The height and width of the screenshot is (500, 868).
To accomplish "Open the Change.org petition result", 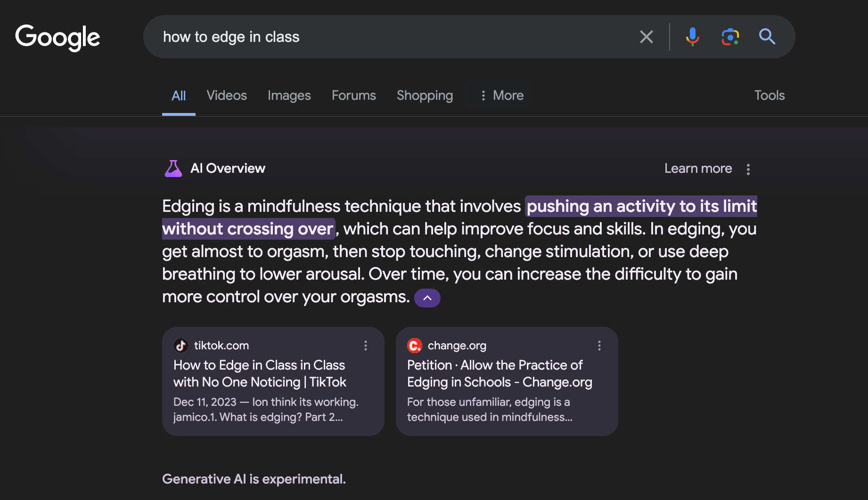I will pyautogui.click(x=499, y=373).
